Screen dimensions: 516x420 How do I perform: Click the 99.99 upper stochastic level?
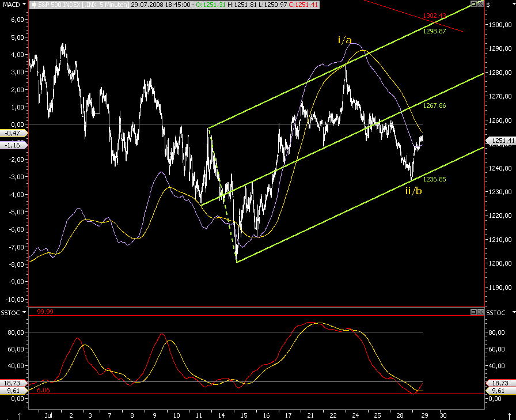[45, 312]
